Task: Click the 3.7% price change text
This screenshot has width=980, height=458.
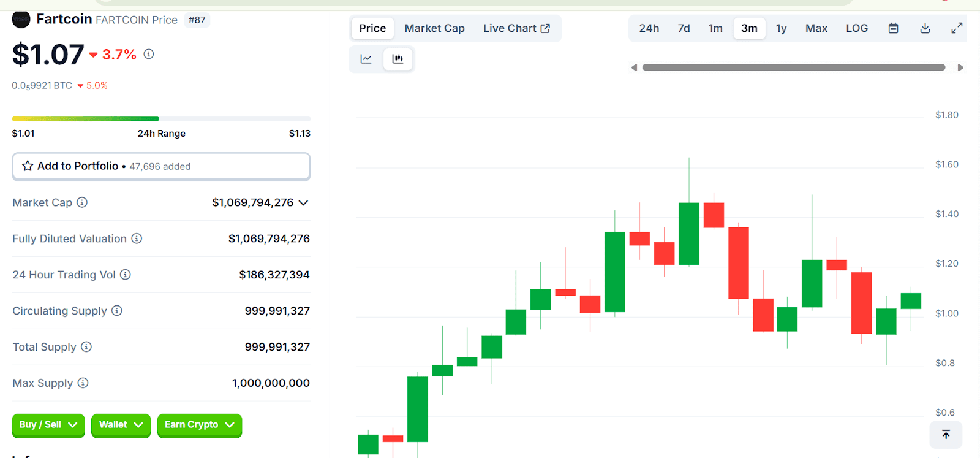Action: click(119, 55)
